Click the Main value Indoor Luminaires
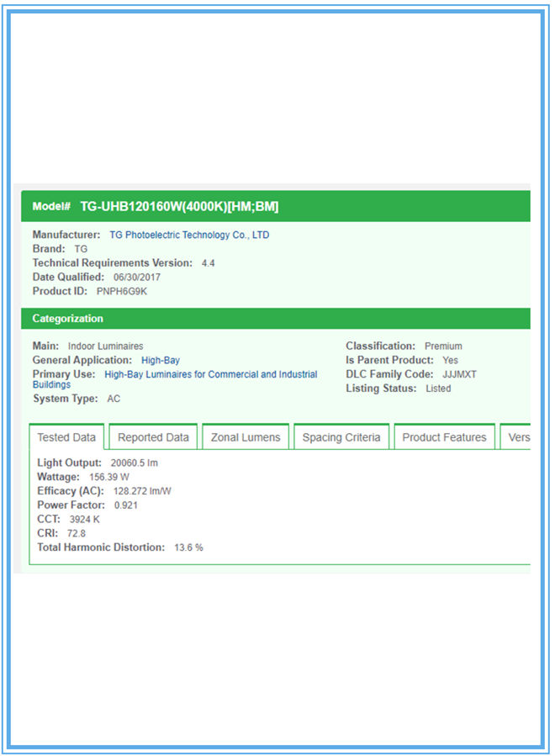Screen dimensions: 555x756 (x=106, y=346)
